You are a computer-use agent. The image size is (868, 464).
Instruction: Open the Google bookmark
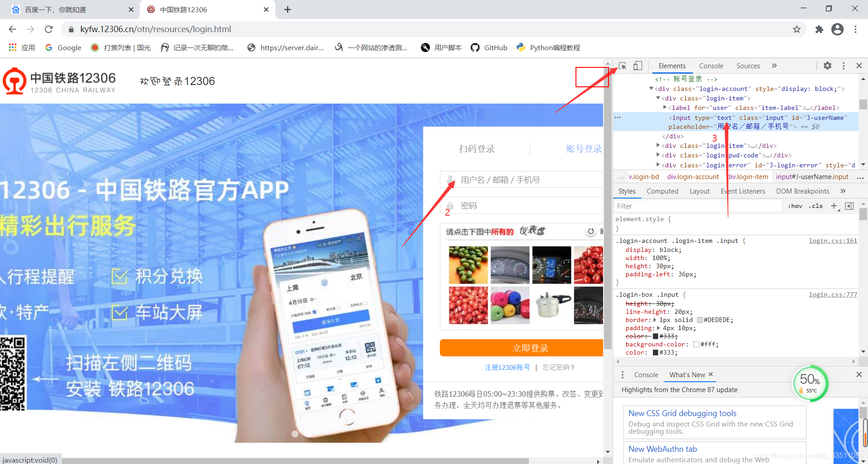63,47
